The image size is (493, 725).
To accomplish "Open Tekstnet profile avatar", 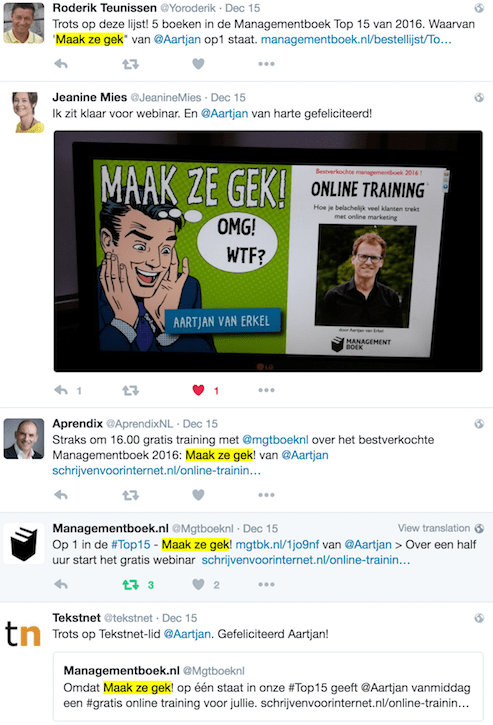I will [23, 633].
